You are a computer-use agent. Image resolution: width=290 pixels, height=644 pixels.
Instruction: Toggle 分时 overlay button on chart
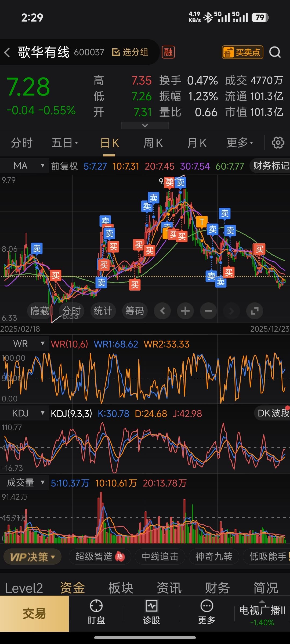click(x=72, y=311)
